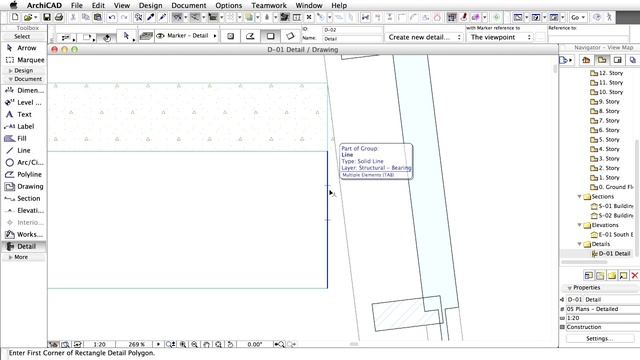Viewport: 640px width, 360px height.
Task: Open the Apple menu
Action: click(x=13, y=5)
